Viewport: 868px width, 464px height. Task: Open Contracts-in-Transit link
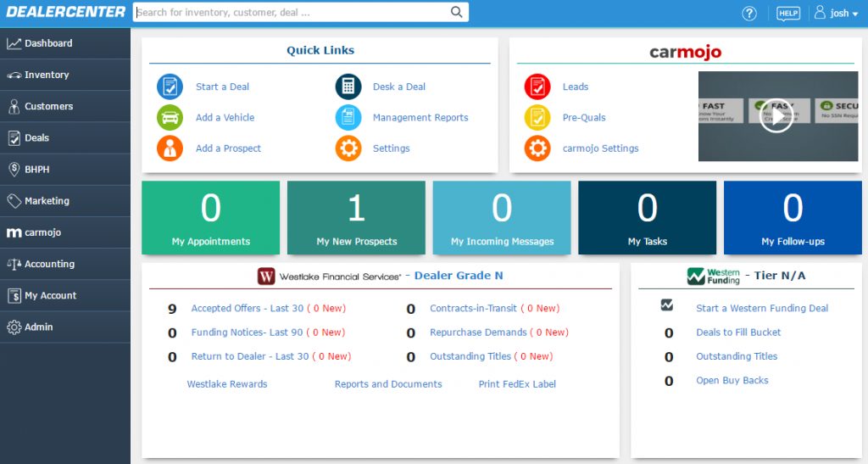pyautogui.click(x=473, y=309)
